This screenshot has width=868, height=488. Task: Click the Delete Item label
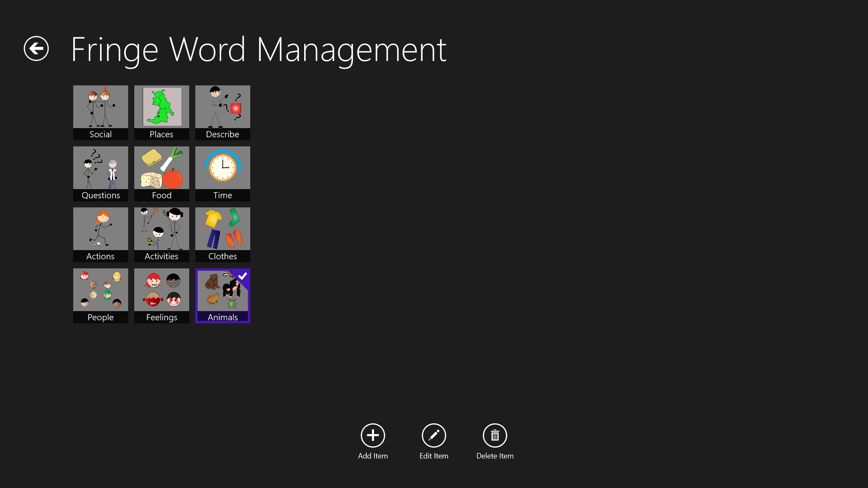click(495, 456)
